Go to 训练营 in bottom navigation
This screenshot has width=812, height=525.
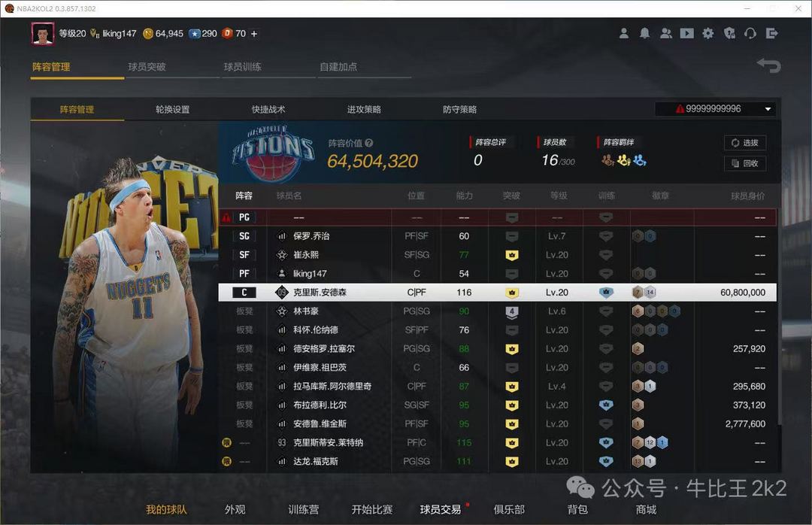(x=304, y=509)
